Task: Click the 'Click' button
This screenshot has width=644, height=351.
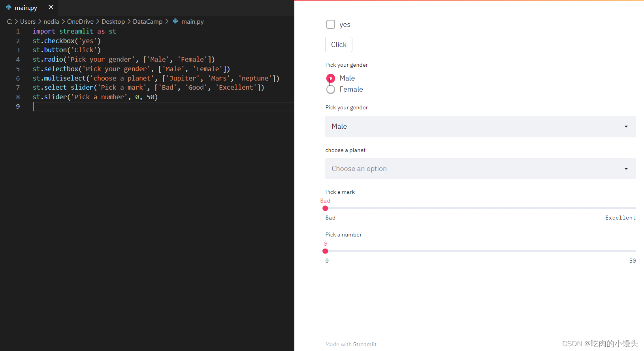Action: coord(339,45)
